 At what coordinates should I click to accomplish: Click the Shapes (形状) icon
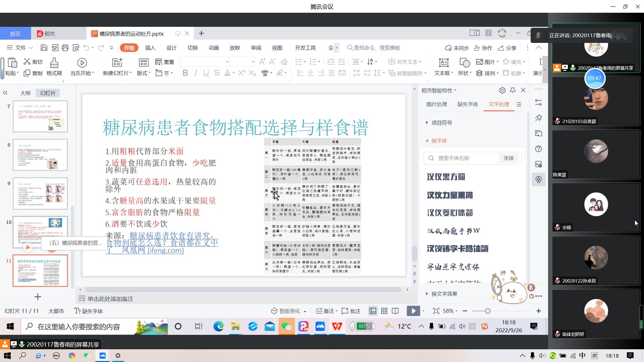tap(465, 63)
